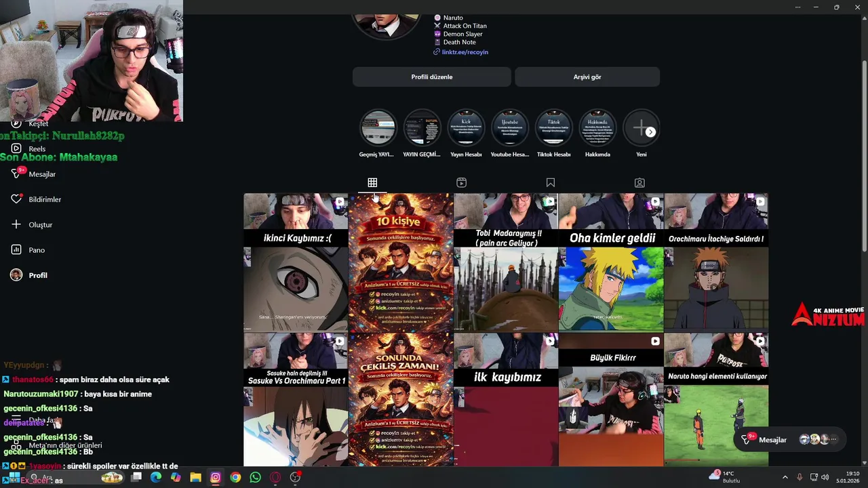868x488 pixels.
Task: Open Keşfet in the Instagram sidebar
Action: pos(31,123)
